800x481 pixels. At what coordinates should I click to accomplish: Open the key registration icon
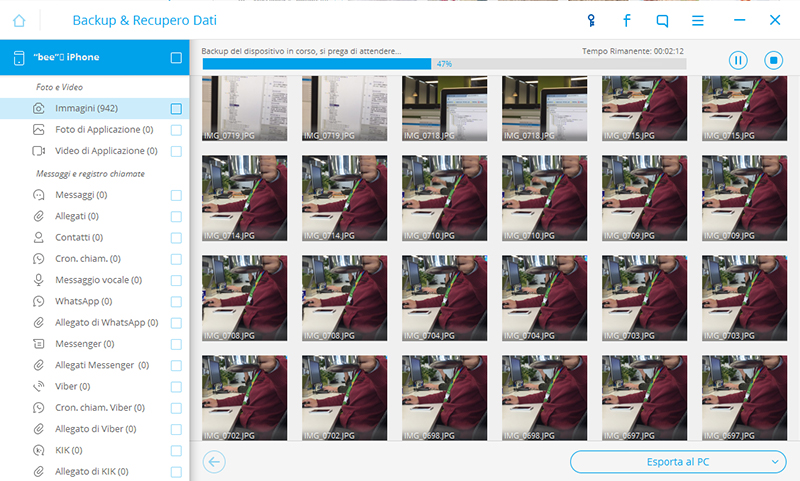[x=591, y=20]
